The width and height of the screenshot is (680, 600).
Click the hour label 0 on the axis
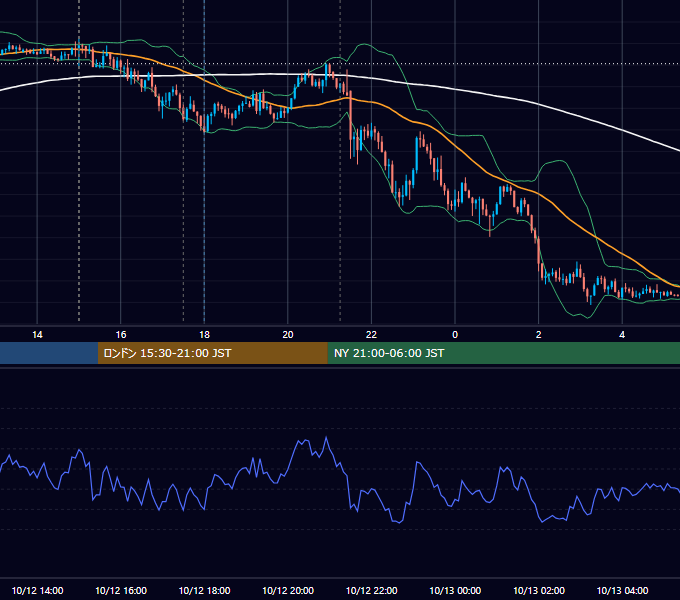pos(455,335)
